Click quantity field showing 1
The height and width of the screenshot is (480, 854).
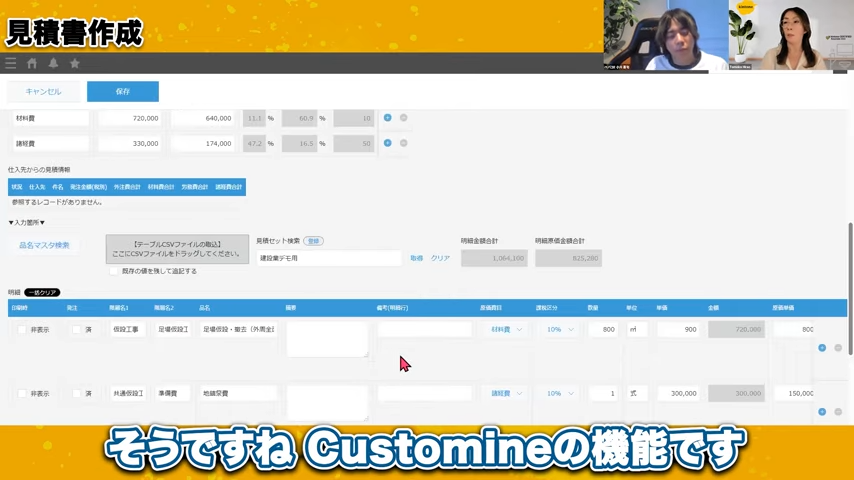[x=603, y=393]
